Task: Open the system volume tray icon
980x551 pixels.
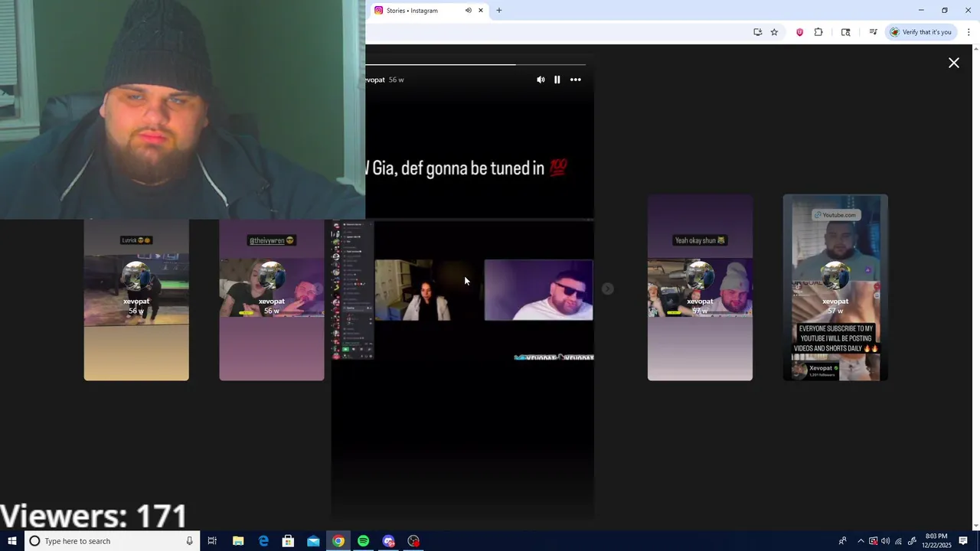Action: click(886, 541)
